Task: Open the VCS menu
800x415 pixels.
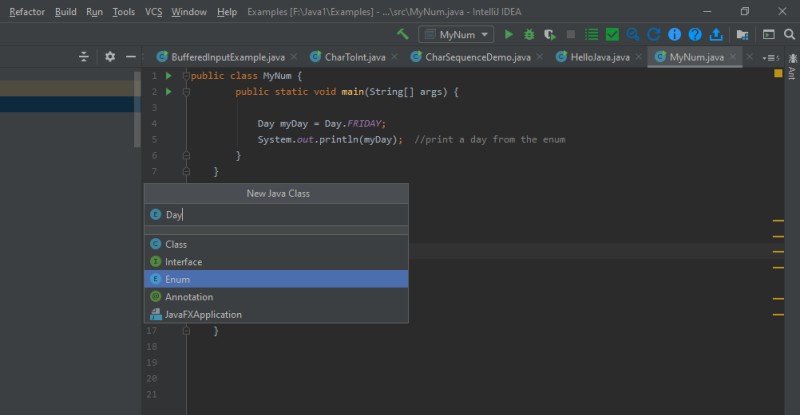Action: tap(153, 11)
